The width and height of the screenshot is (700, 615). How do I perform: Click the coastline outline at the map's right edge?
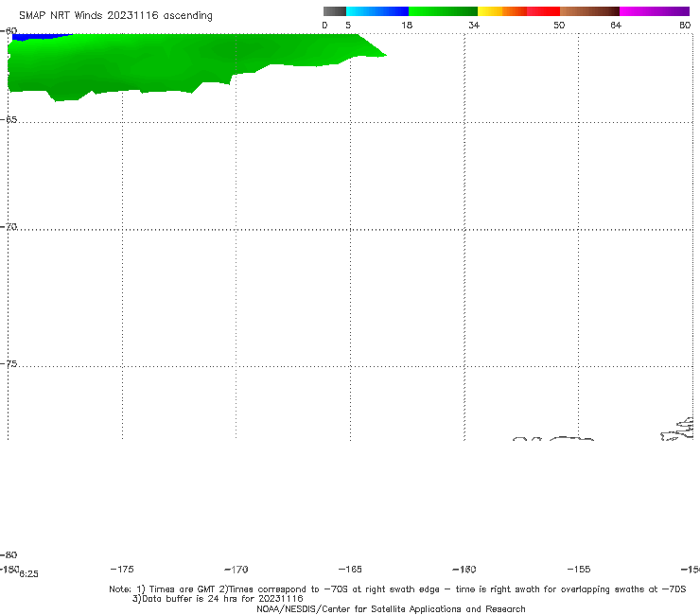[677, 430]
